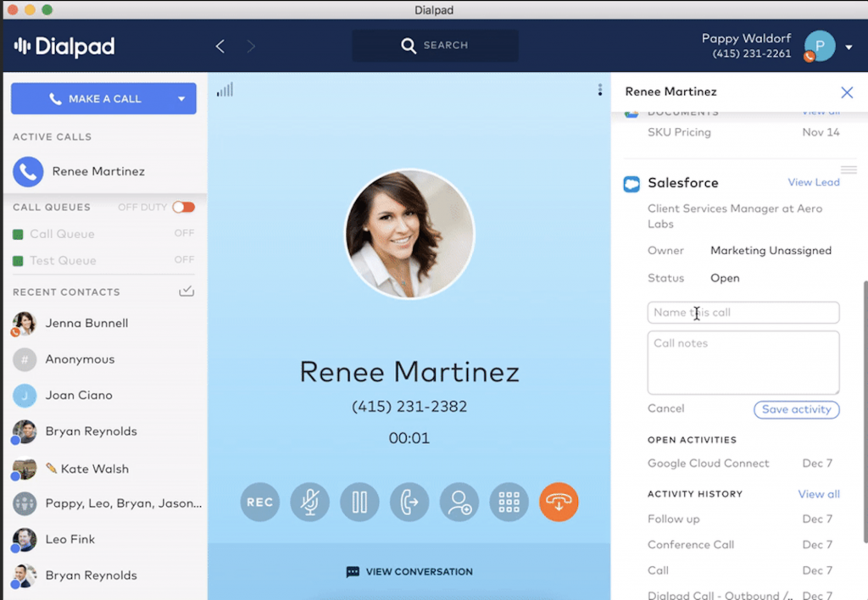Open the three-dot call options menu
This screenshot has width=868, height=600.
pos(599,90)
